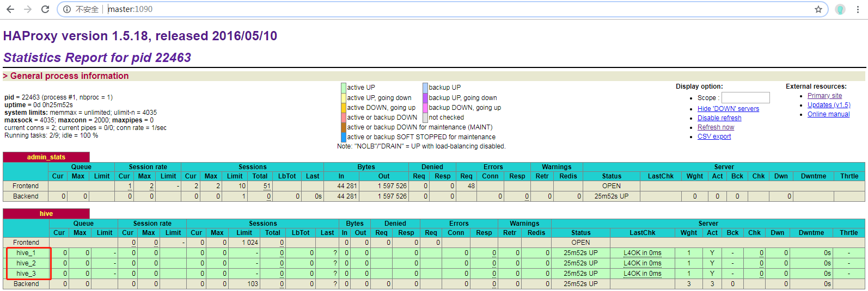Select hive_1 status '25m52s UP' cell
The image size is (868, 291).
pyautogui.click(x=580, y=253)
